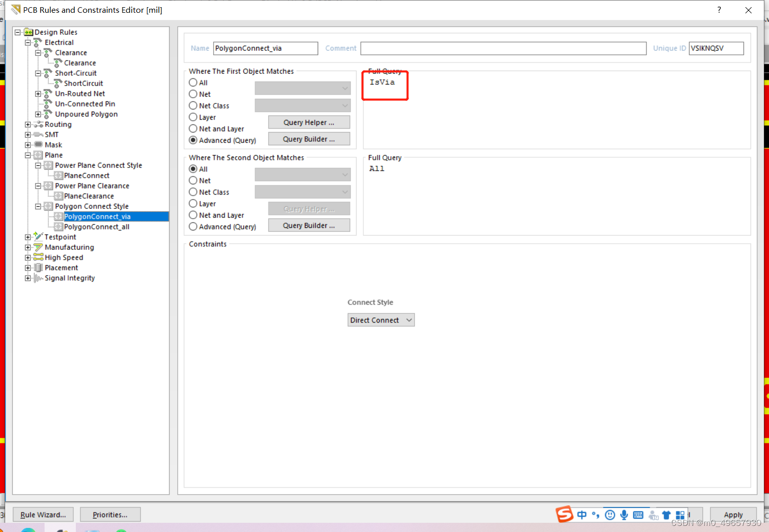The height and width of the screenshot is (532, 769).
Task: Click the Routing category icon
Action: (x=38, y=124)
